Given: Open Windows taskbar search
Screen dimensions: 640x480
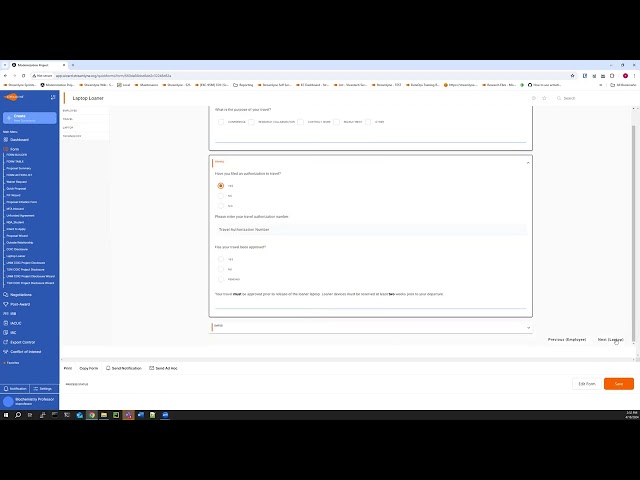Looking at the screenshot, I should pos(18,415).
